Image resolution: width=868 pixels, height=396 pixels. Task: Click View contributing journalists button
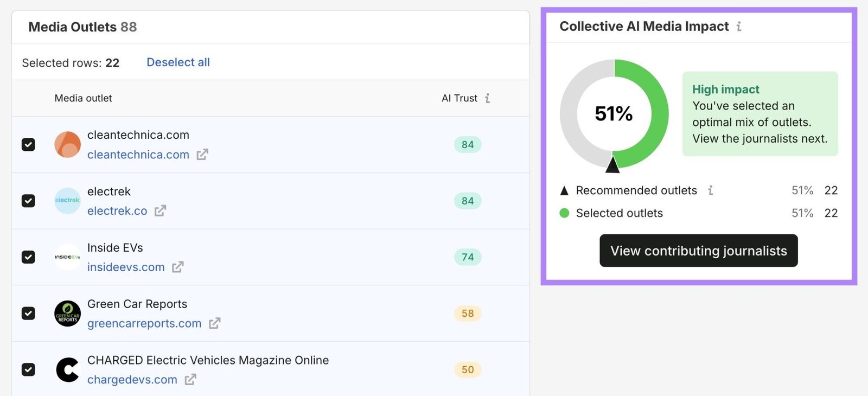pyautogui.click(x=699, y=251)
